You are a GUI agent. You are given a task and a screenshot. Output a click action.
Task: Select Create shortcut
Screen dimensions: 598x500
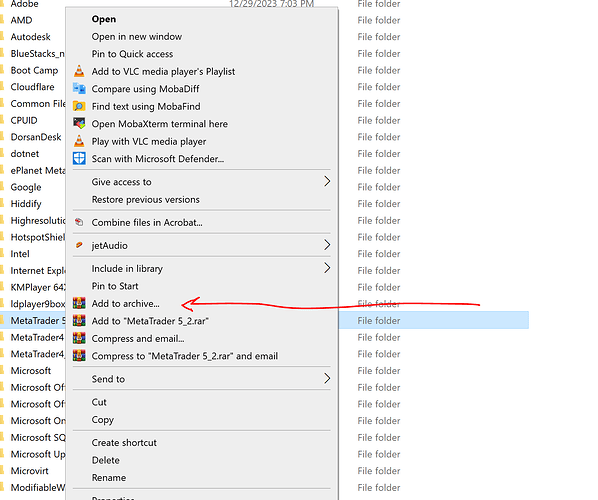124,442
